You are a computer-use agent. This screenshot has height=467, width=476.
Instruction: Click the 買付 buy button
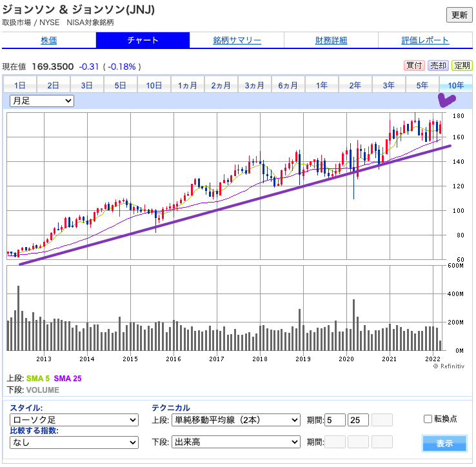[x=414, y=65]
